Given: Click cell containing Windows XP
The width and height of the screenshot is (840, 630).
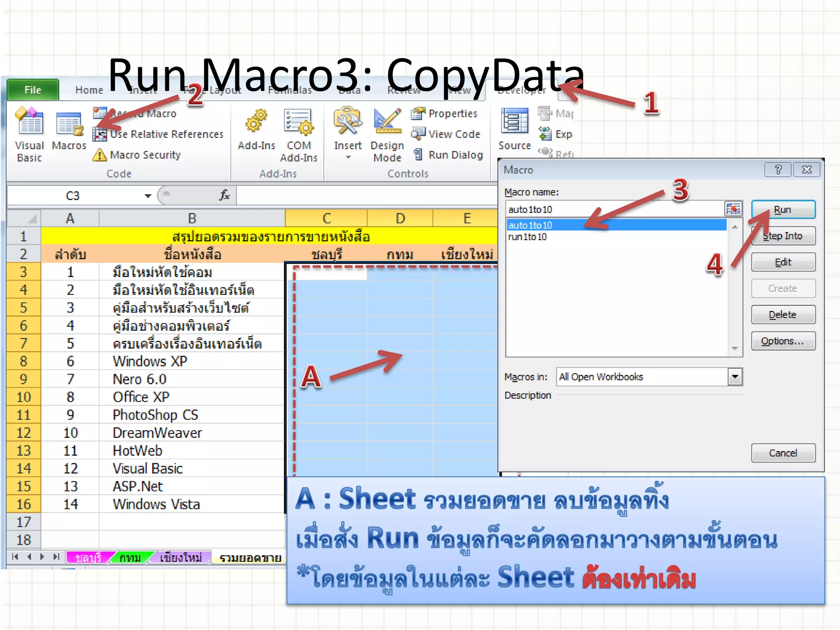Looking at the screenshot, I should pyautogui.click(x=192, y=361).
